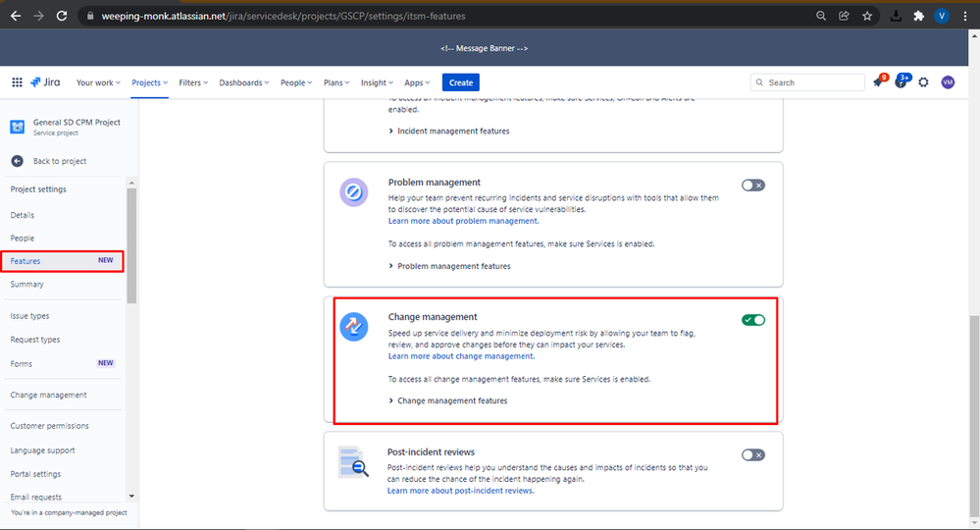980x530 pixels.
Task: Open the Projects dropdown
Action: 149,82
